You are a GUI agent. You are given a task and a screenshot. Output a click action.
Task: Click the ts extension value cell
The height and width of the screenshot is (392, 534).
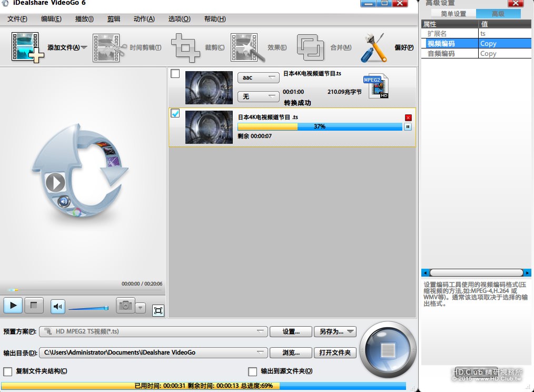pos(505,33)
